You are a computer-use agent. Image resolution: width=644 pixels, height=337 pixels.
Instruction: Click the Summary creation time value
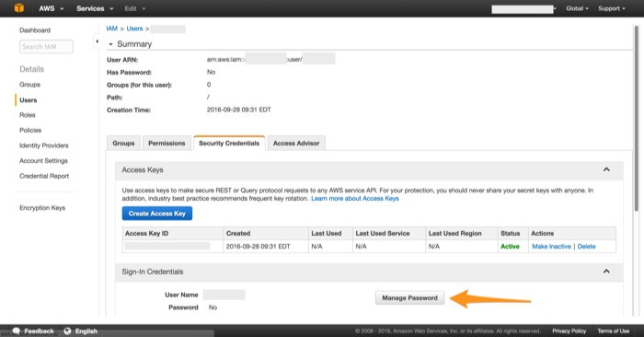pos(238,110)
